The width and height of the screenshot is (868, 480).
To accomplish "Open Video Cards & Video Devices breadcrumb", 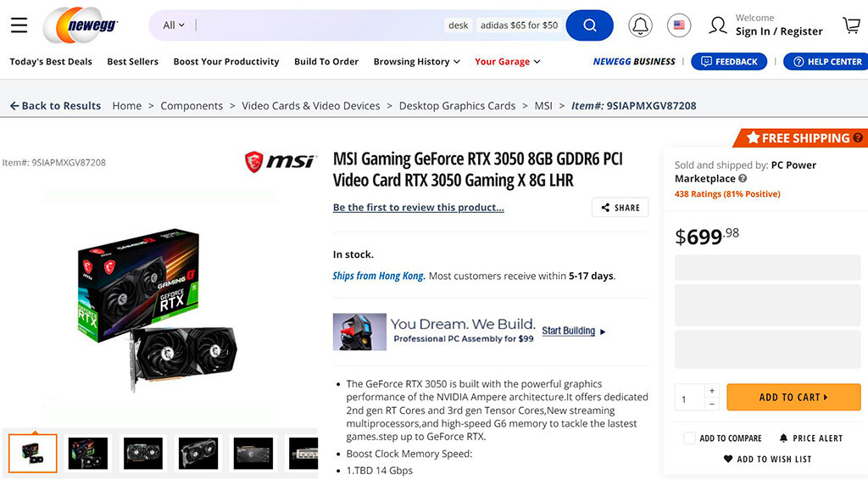I will tap(310, 106).
